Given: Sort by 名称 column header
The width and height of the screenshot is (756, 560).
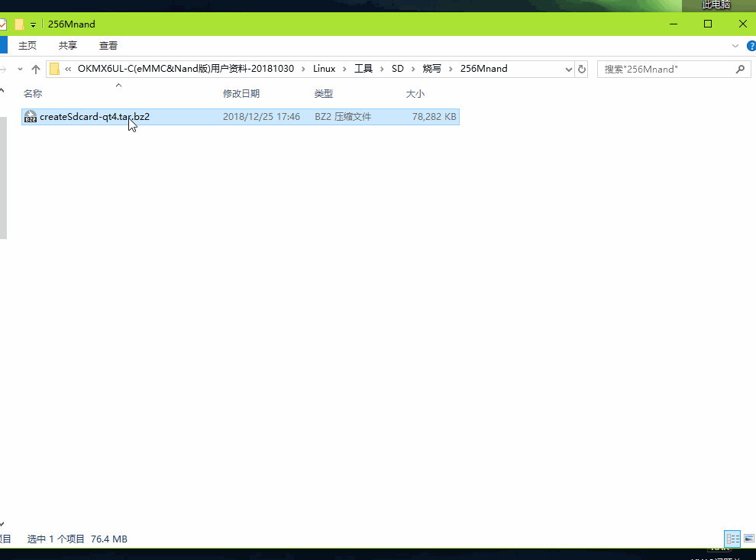Looking at the screenshot, I should pos(33,93).
